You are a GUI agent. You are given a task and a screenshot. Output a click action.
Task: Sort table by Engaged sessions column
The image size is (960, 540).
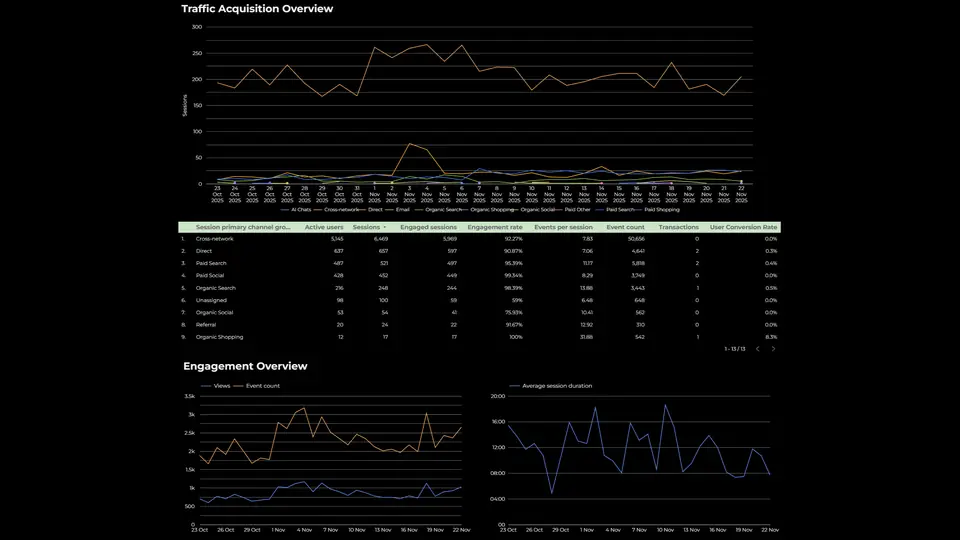(429, 227)
